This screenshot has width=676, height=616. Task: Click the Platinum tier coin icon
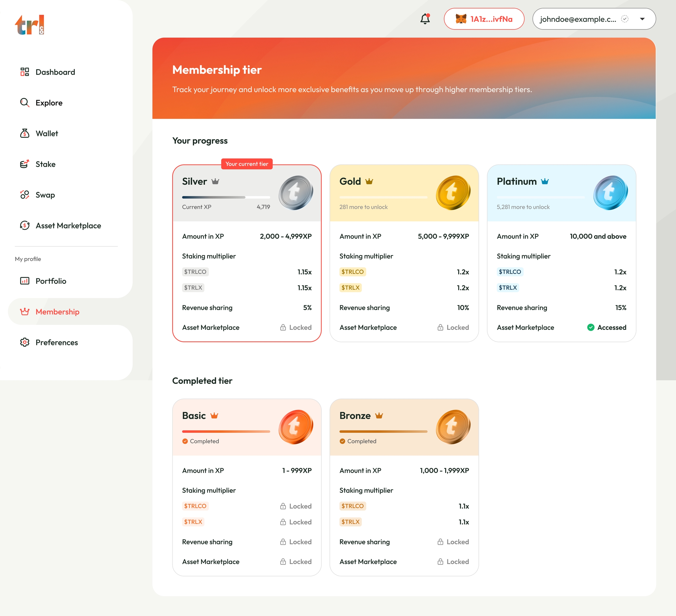(x=610, y=193)
